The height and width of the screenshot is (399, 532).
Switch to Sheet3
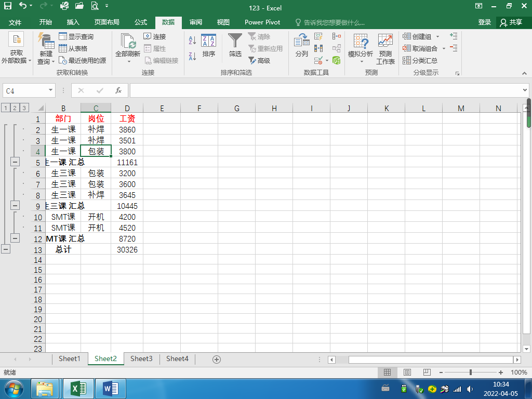(x=141, y=358)
